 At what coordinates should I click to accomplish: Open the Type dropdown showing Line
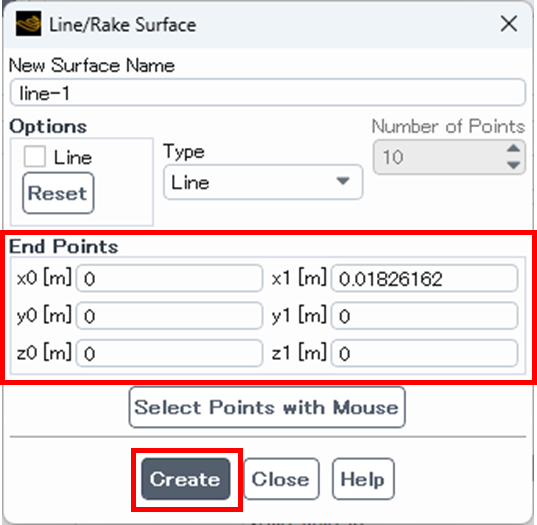pos(263,182)
